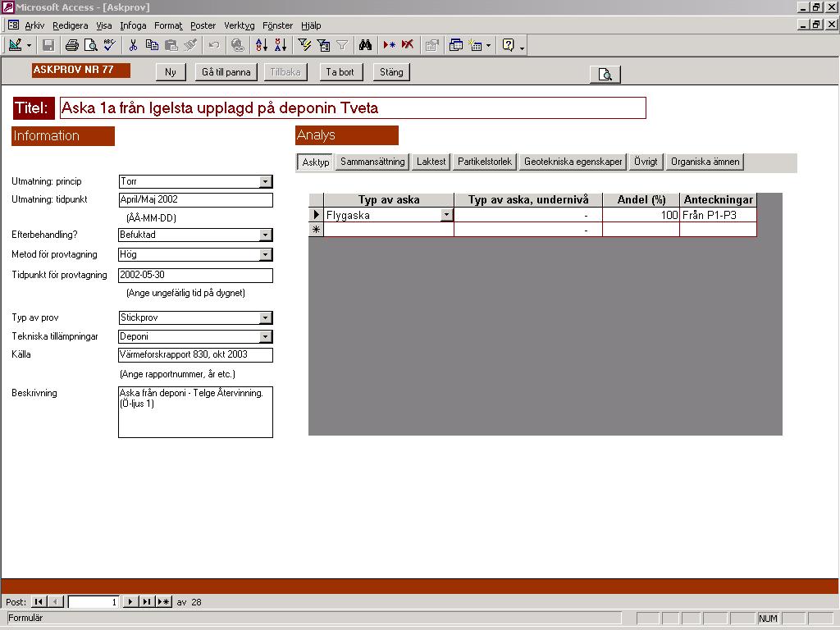
Task: Switch to the Övrigt tab
Action: click(x=646, y=162)
